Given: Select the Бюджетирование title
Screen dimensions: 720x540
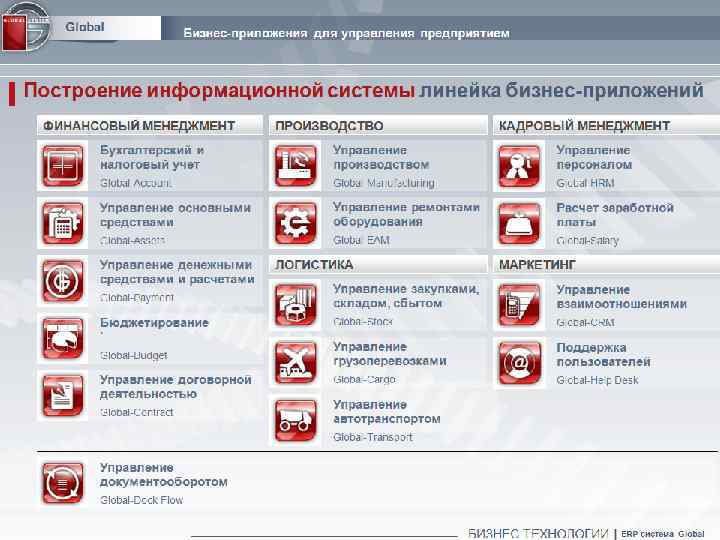Looking at the screenshot, I should coord(154,323).
